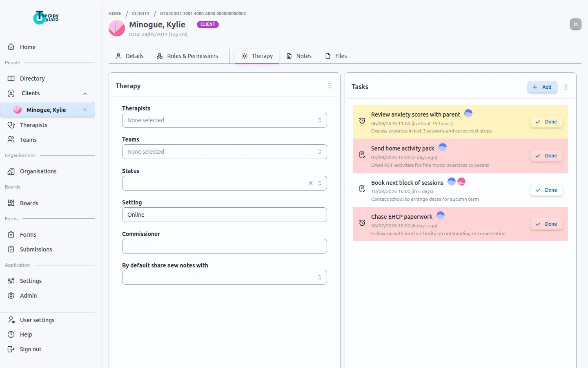588x368 pixels.
Task: Click the Setting input field
Action: click(225, 215)
